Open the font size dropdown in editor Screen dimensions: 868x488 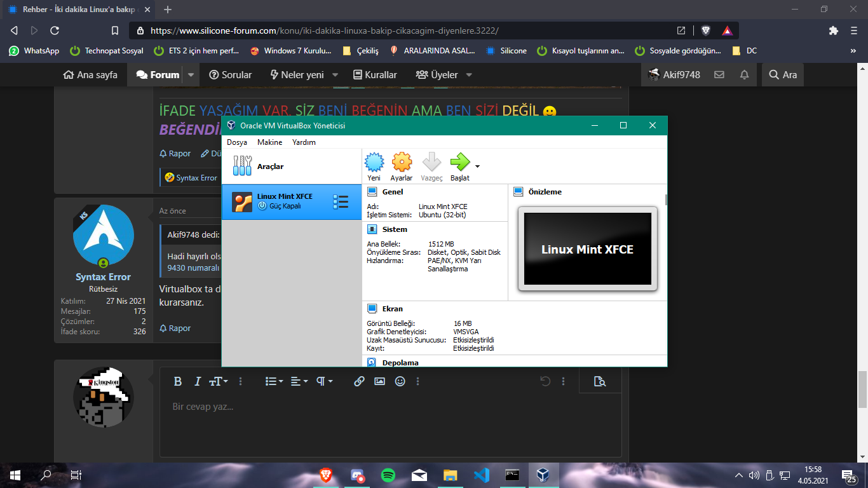click(x=219, y=381)
